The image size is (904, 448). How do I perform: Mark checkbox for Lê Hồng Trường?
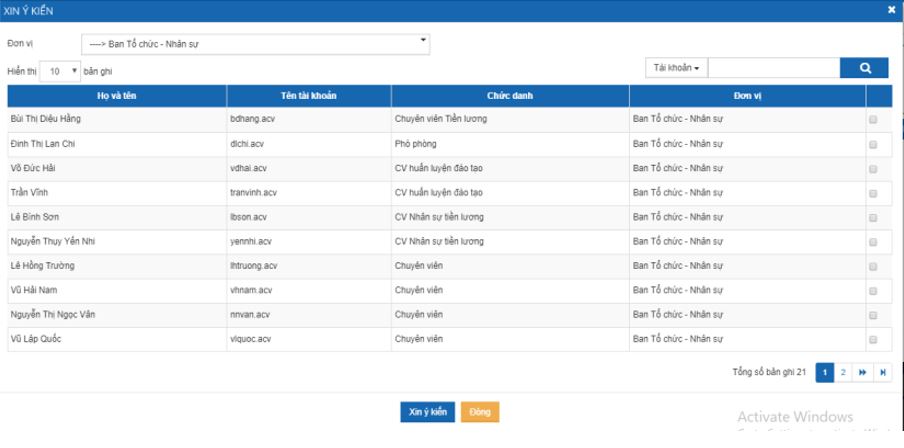873,265
